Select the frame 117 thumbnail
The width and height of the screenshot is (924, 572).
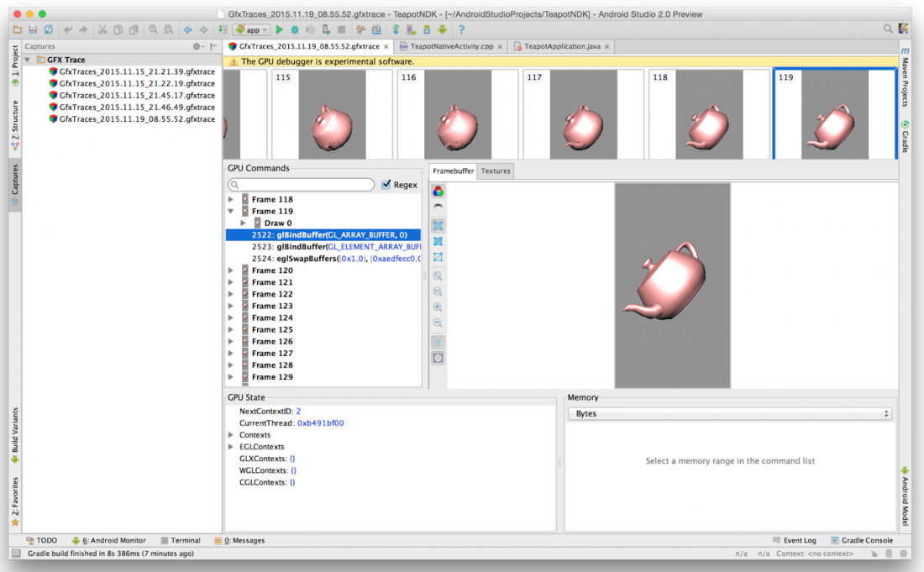point(584,114)
